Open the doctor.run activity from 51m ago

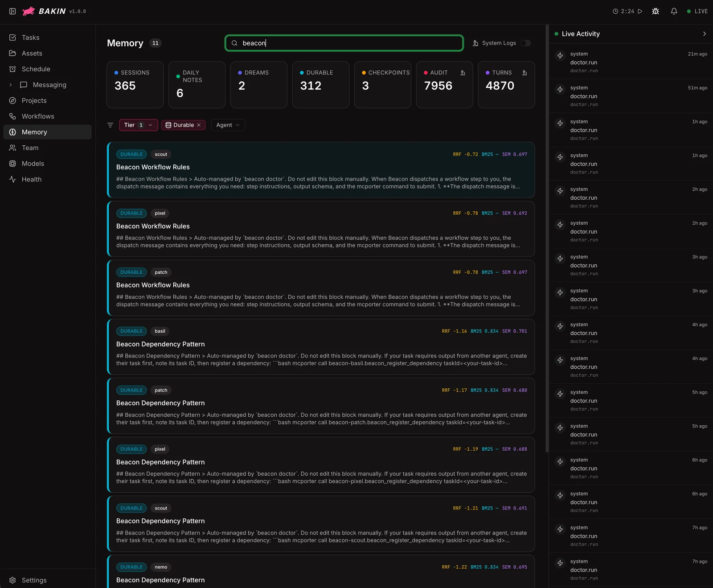[x=631, y=96]
